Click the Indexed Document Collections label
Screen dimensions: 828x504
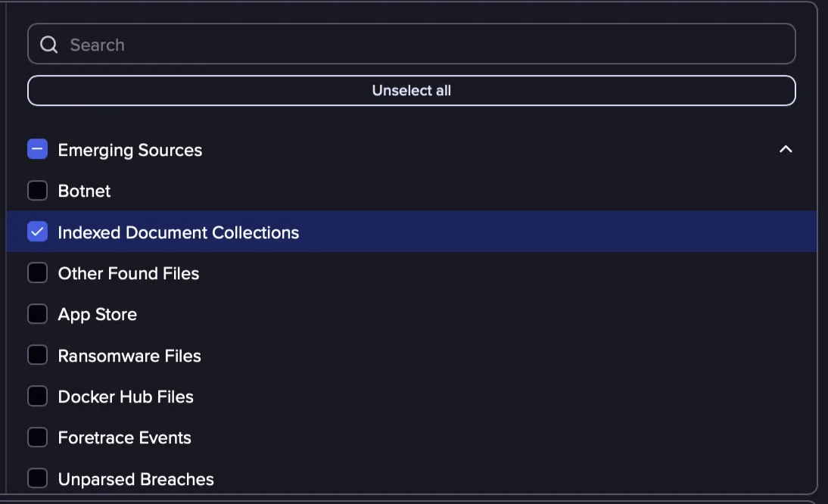click(179, 232)
